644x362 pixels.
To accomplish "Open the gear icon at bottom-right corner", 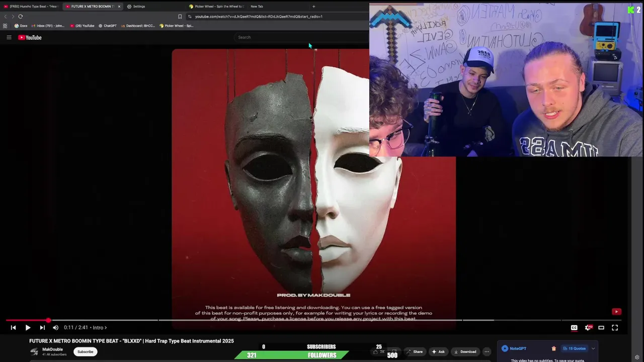I will (x=637, y=357).
